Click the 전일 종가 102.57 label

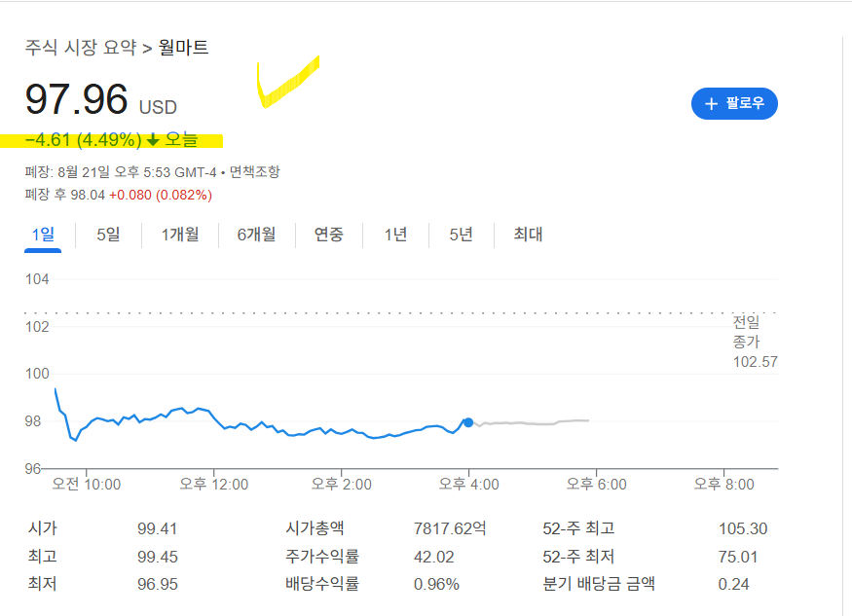(x=755, y=342)
